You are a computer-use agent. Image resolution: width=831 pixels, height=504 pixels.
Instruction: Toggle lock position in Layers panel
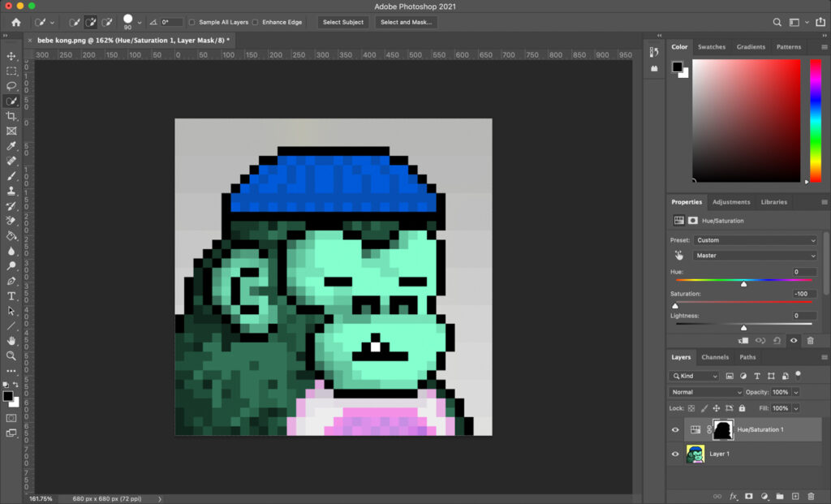click(x=716, y=408)
